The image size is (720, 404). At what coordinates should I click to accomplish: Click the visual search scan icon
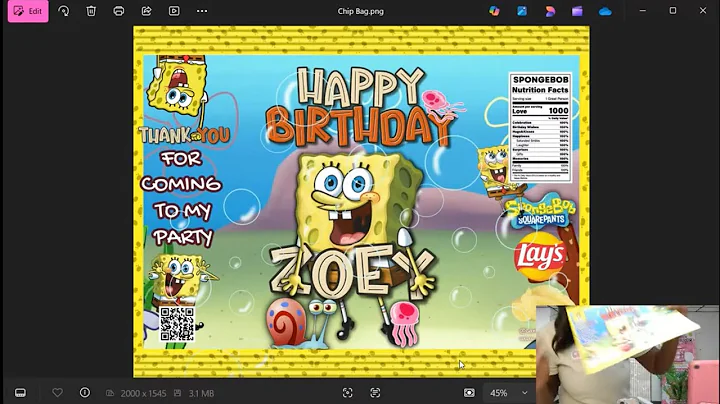(x=348, y=393)
